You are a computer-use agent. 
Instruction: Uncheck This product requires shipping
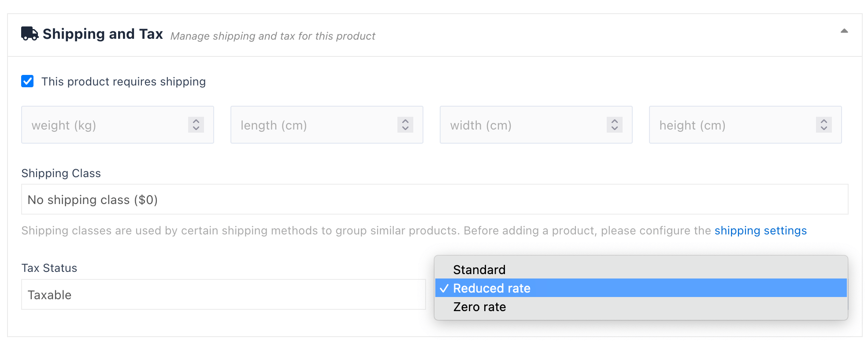27,81
